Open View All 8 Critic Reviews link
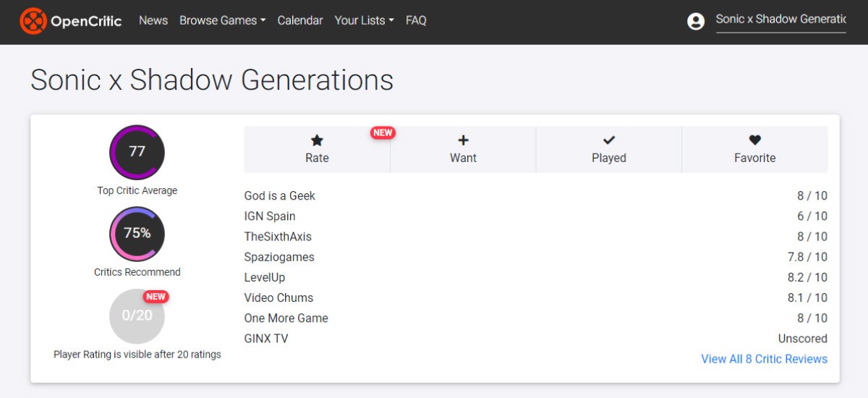The width and height of the screenshot is (868, 398). tap(765, 359)
